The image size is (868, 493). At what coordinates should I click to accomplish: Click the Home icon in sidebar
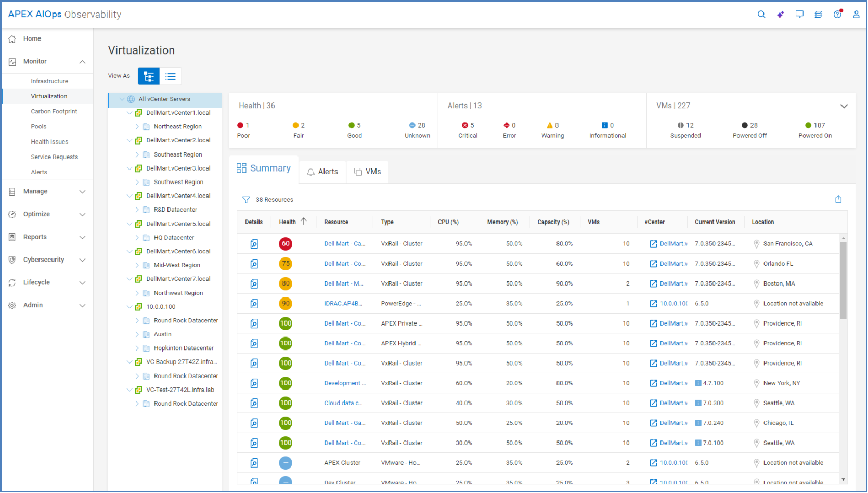click(12, 39)
